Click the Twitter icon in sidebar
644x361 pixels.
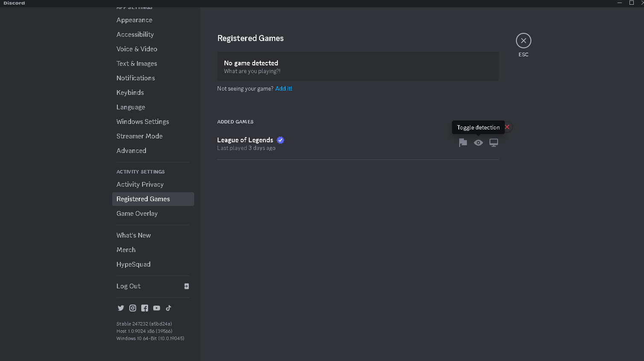121,308
